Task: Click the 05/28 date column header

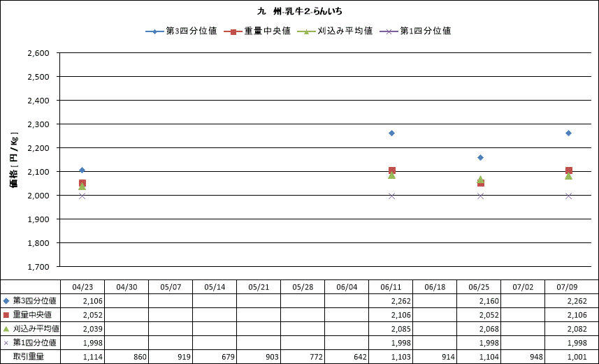Action: 303,287
